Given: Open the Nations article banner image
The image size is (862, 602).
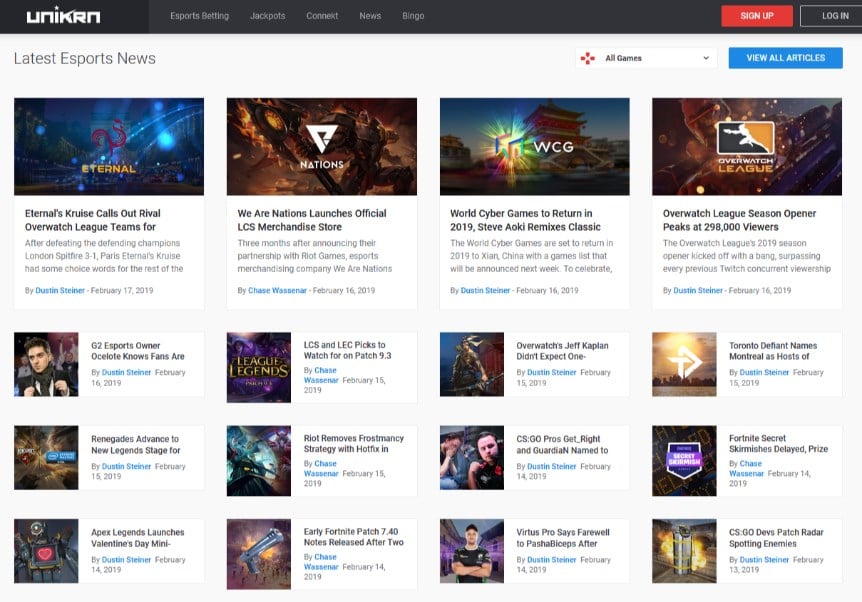Looking at the screenshot, I should (x=322, y=147).
